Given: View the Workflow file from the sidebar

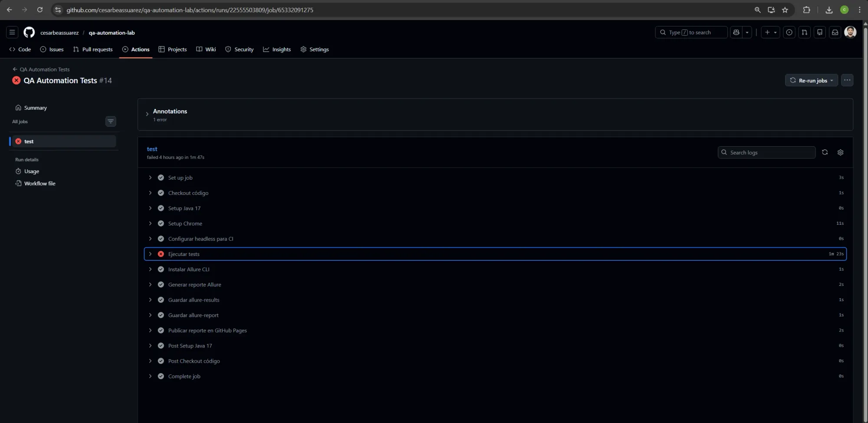Looking at the screenshot, I should (x=39, y=183).
